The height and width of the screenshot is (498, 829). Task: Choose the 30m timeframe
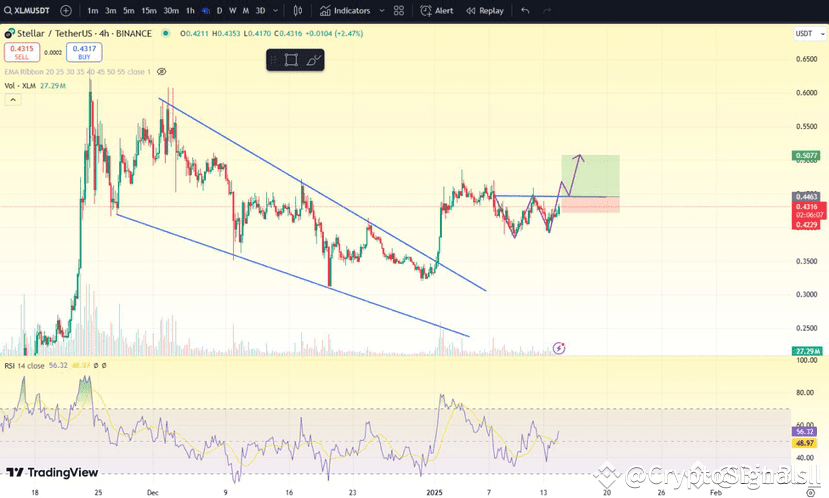171,11
